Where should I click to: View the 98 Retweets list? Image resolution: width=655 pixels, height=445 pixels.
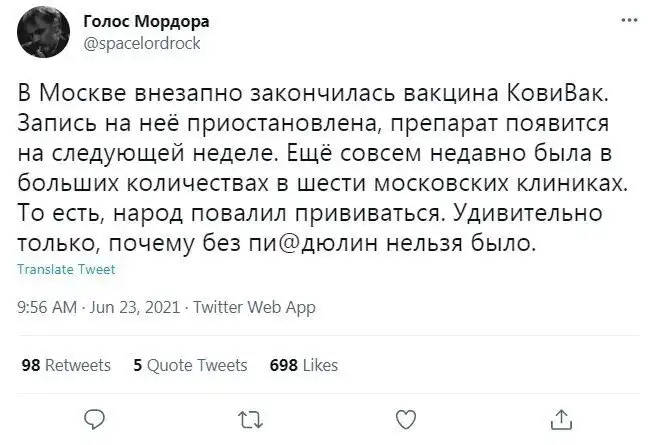pyautogui.click(x=66, y=365)
